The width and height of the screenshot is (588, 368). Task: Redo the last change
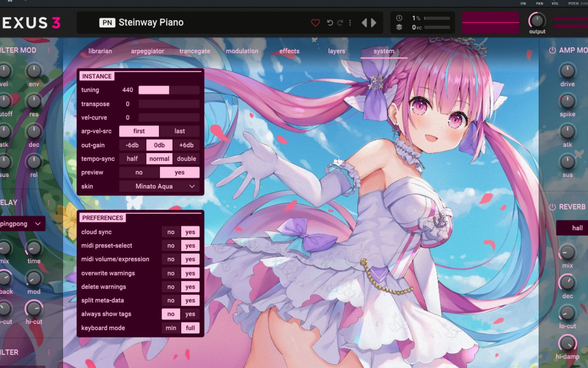point(340,22)
